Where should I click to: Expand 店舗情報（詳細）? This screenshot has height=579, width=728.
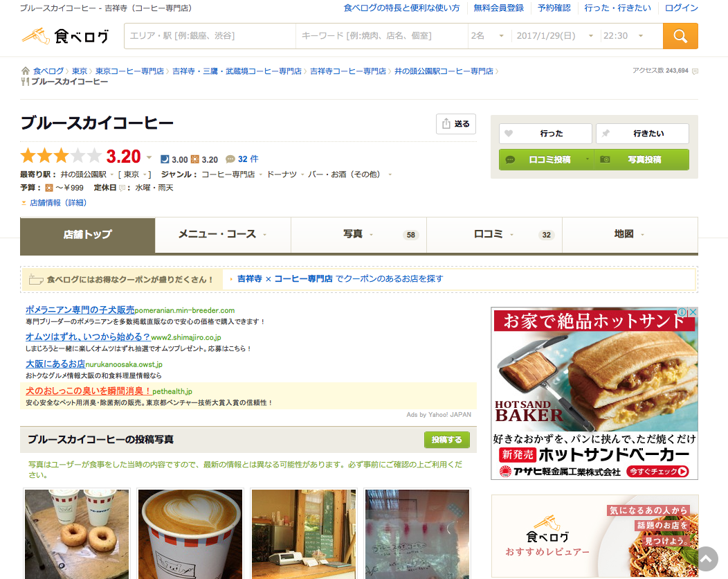coord(58,203)
